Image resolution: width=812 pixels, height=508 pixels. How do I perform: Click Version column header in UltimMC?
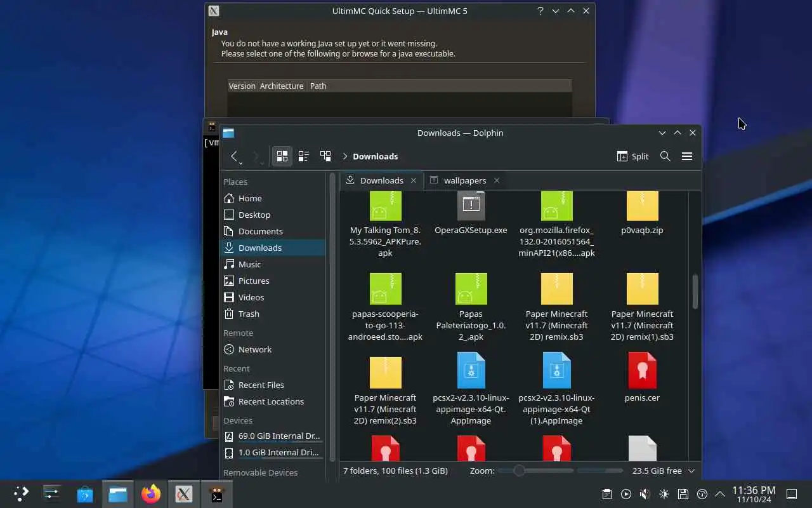pyautogui.click(x=242, y=86)
